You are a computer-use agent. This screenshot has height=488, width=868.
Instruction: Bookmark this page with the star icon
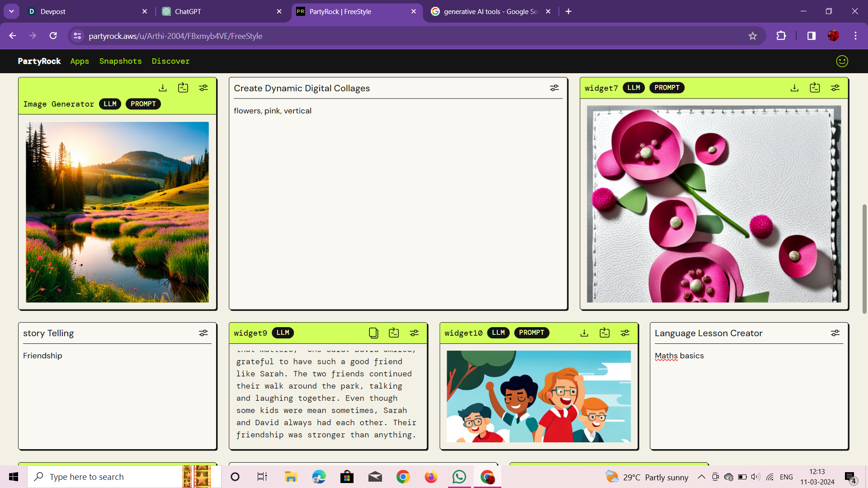[752, 36]
